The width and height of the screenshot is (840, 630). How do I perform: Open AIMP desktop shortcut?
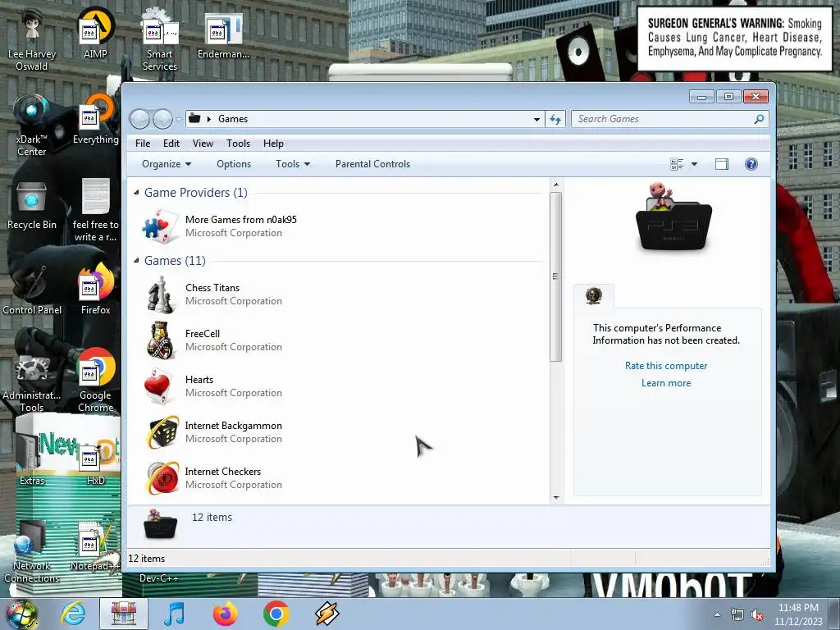(x=95, y=32)
